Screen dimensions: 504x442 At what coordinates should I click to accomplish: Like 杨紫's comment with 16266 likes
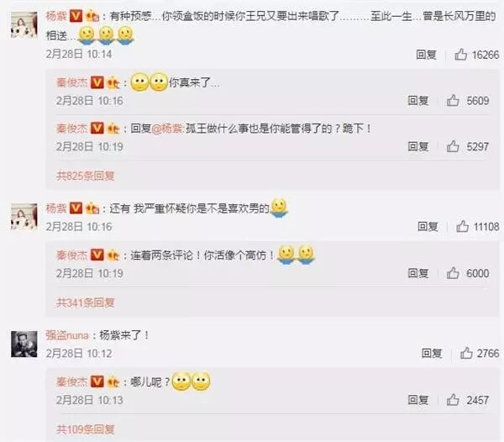click(460, 55)
